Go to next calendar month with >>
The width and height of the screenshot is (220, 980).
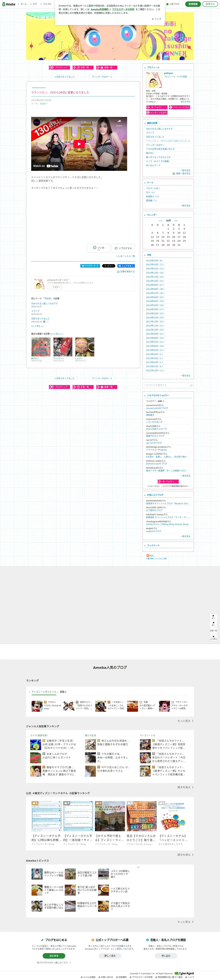tap(176, 221)
